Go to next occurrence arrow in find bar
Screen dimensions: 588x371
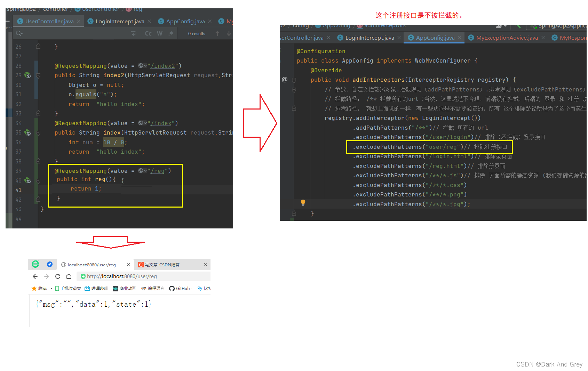(229, 33)
